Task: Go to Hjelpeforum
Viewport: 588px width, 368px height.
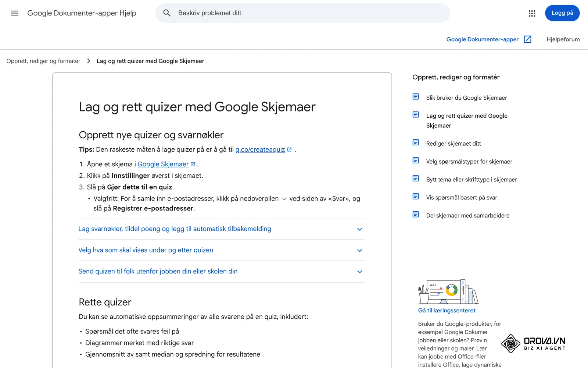Action: click(563, 39)
